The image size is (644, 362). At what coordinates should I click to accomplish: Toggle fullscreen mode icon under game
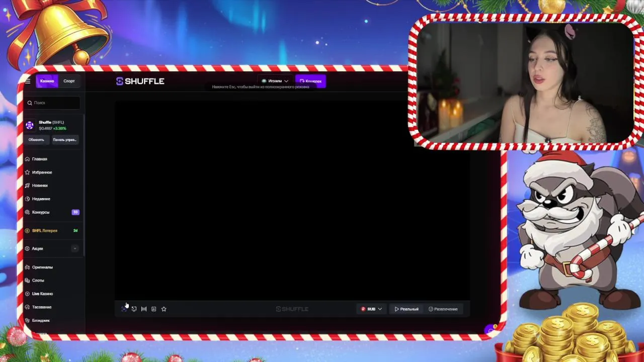[124, 309]
